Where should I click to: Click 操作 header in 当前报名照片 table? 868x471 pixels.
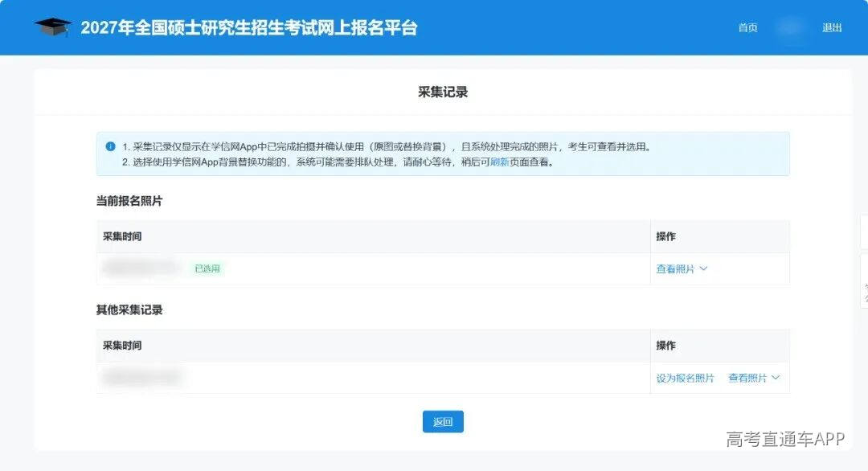point(666,236)
